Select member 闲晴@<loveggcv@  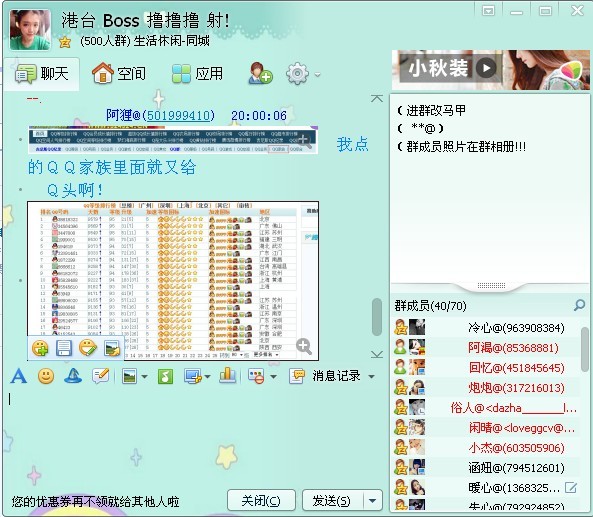[x=486, y=427]
